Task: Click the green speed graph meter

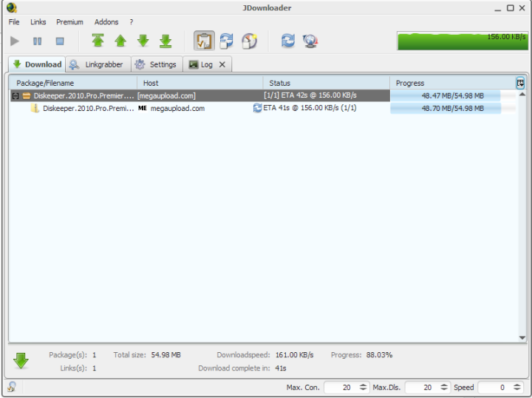Action: point(463,41)
